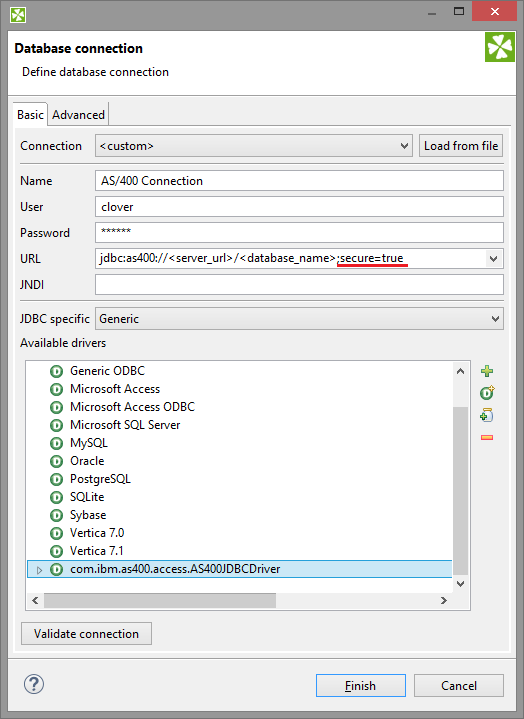This screenshot has height=719, width=524.
Task: Click the drivers list scroll up arrow
Action: pyautogui.click(x=460, y=371)
